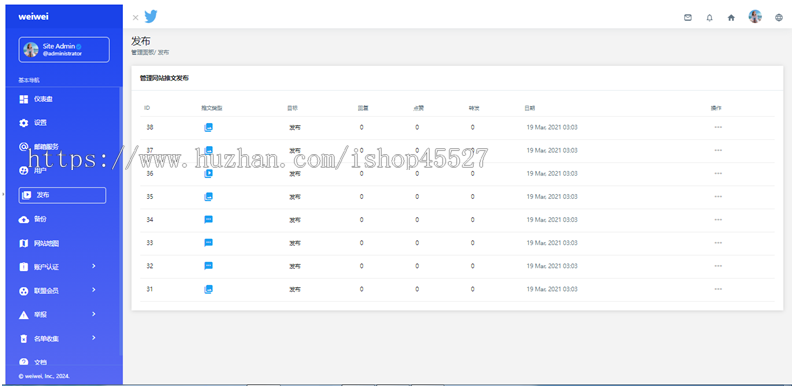Open the Twitter bird logo

(x=151, y=17)
